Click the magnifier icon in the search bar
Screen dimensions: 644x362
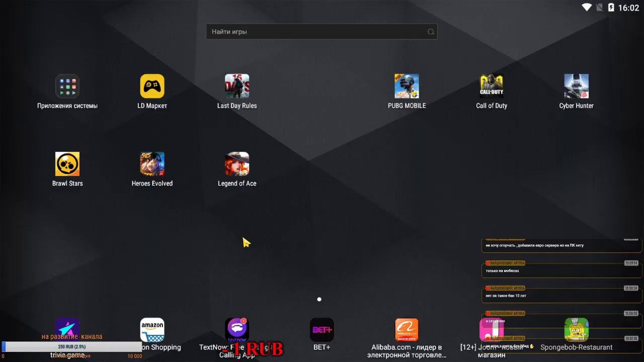[431, 32]
